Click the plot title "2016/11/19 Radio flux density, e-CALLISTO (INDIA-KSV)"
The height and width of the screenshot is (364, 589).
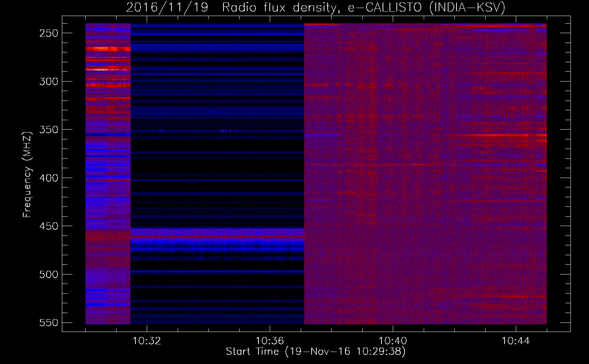[x=316, y=8]
